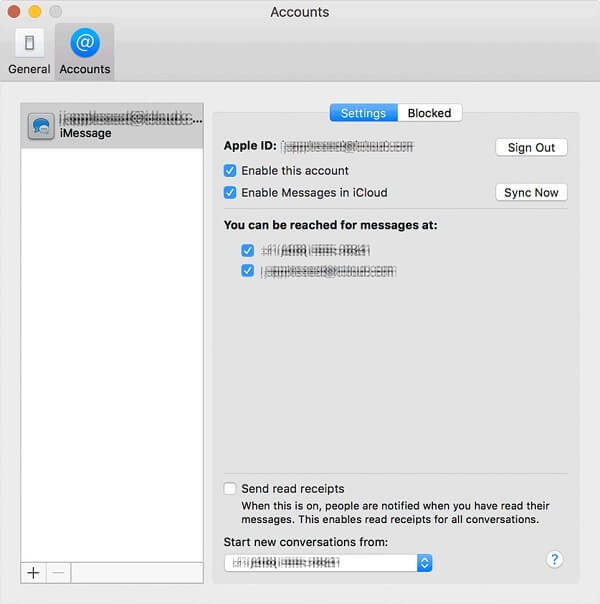Image resolution: width=600 pixels, height=604 pixels.
Task: Select the iMessage account in sidebar
Action: 112,126
